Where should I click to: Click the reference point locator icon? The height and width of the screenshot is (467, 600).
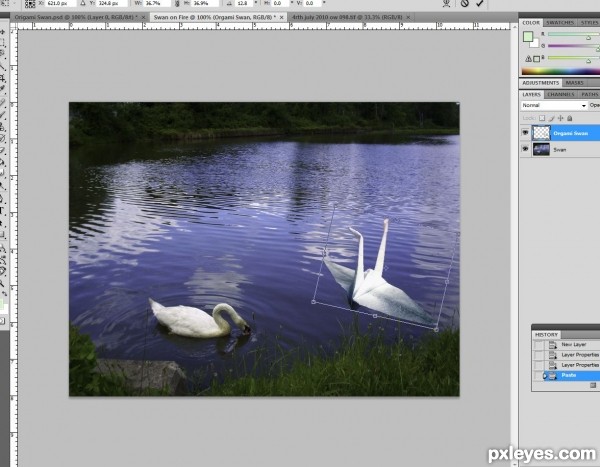coord(30,3)
